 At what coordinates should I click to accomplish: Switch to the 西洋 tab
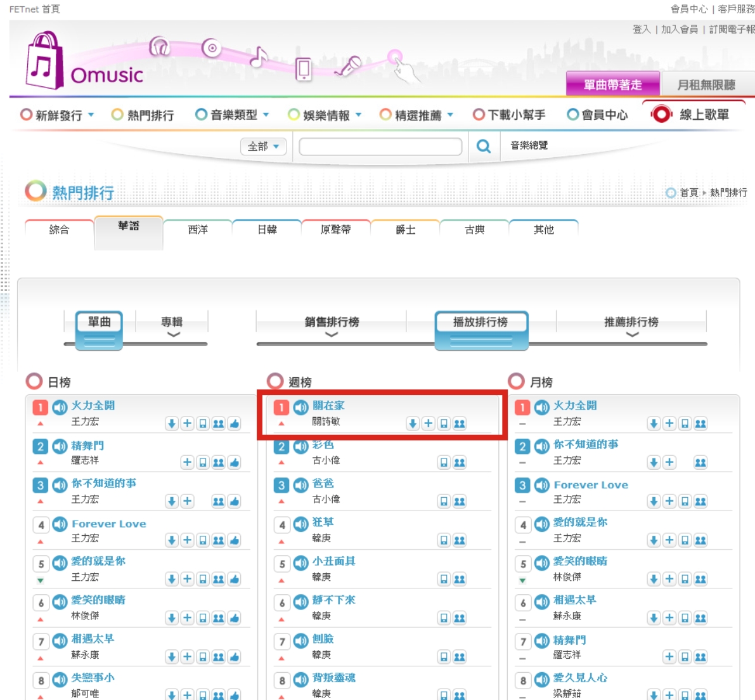coord(197,230)
